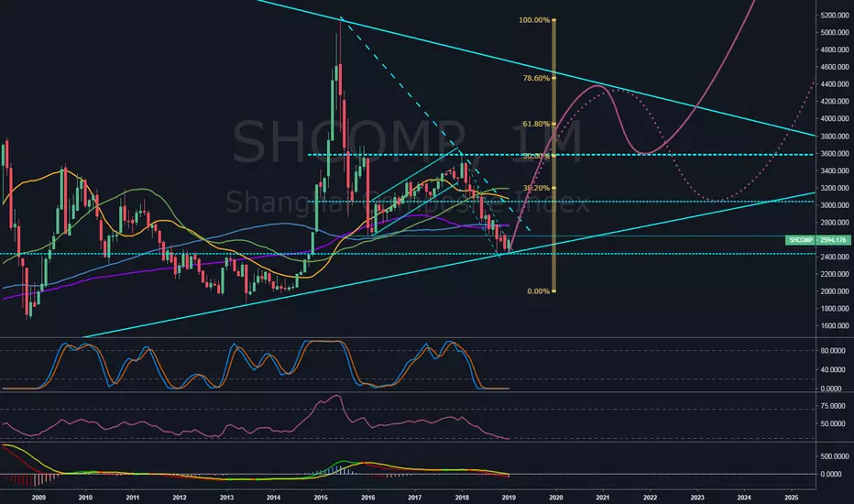
Task: Select the 100.00% Fibonacci level label
Action: coord(534,20)
